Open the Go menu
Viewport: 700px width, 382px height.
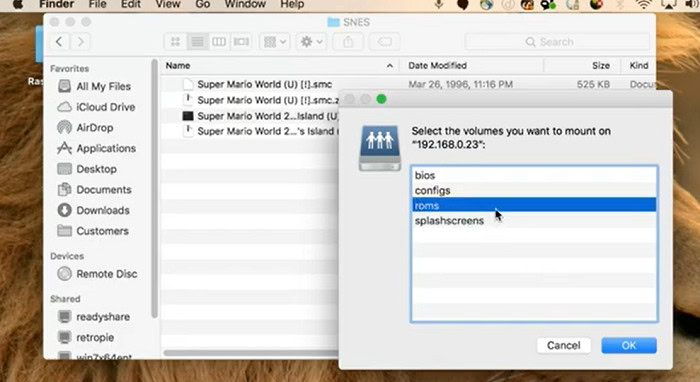(x=203, y=4)
